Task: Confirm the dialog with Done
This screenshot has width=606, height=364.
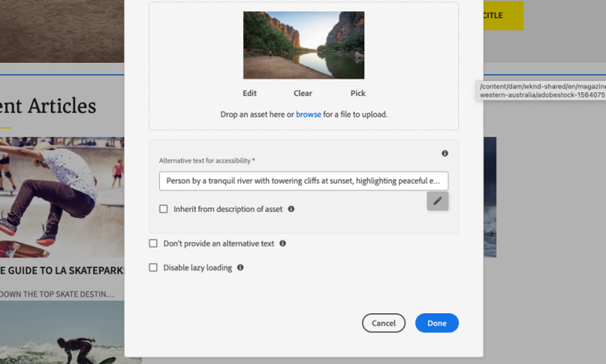Action: tap(436, 323)
